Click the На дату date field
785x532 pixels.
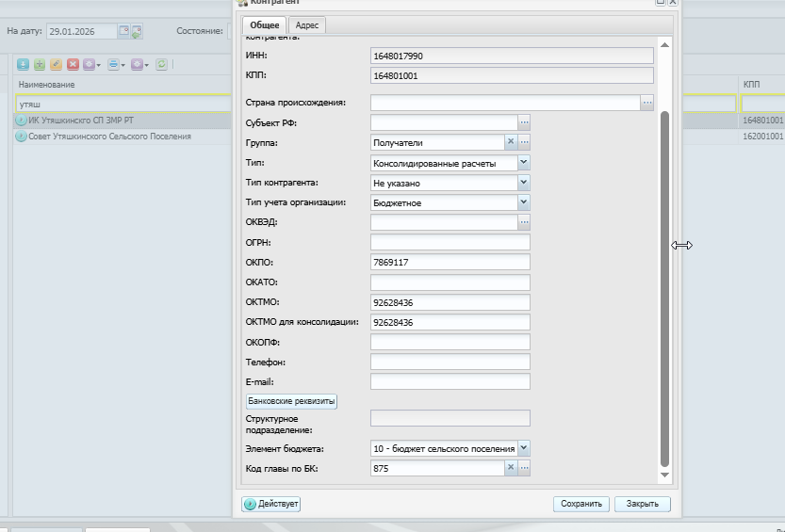82,31
